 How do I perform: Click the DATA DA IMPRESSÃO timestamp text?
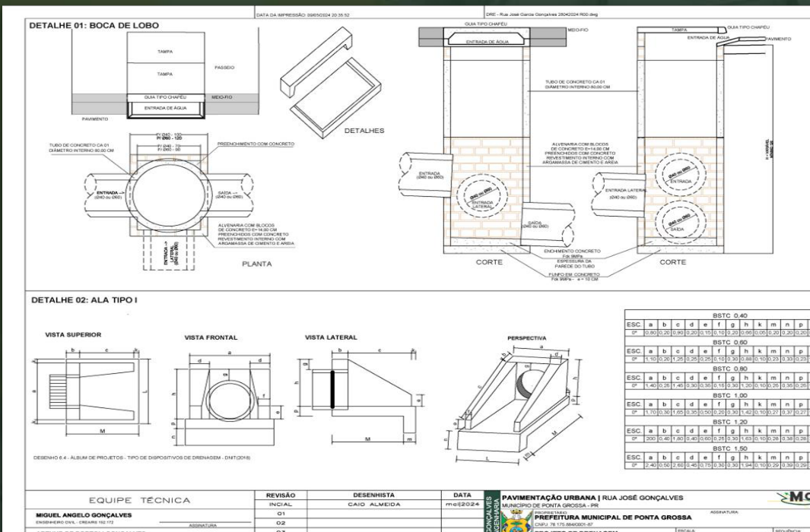point(303,15)
